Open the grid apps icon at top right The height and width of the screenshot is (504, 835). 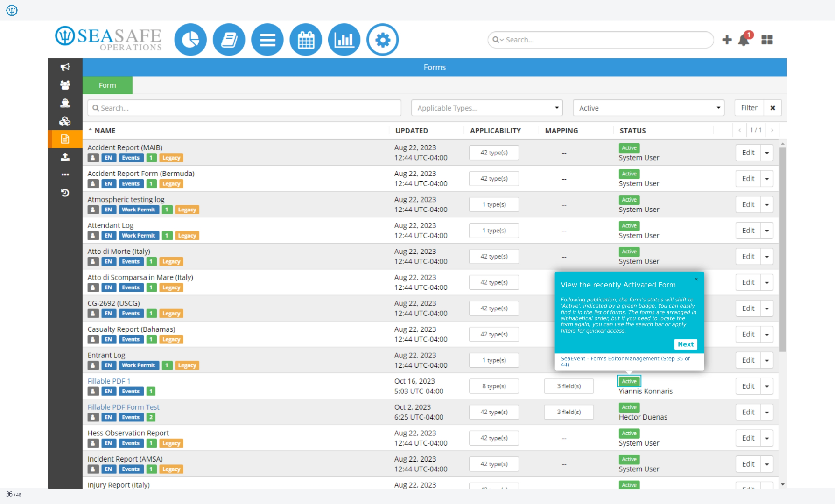pyautogui.click(x=767, y=40)
